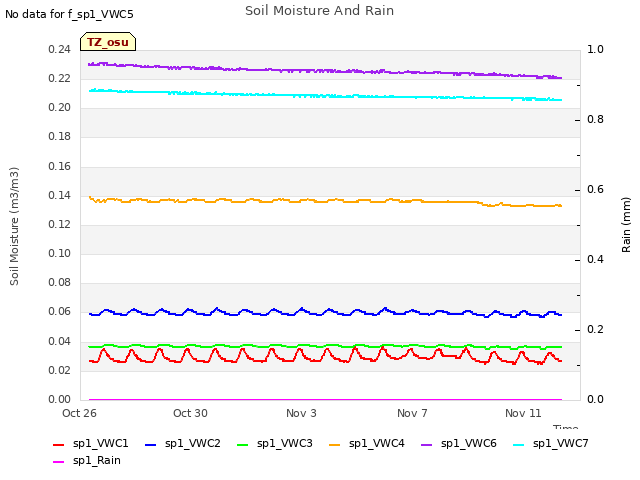
Task: Click the orange sp1_VWC4 data line
Action: coord(325,200)
